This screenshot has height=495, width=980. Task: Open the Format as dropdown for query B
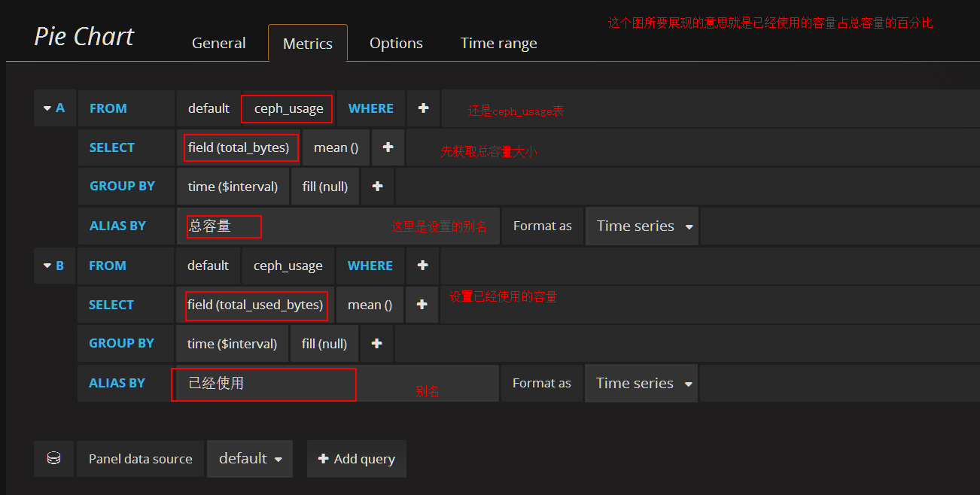[x=643, y=384]
